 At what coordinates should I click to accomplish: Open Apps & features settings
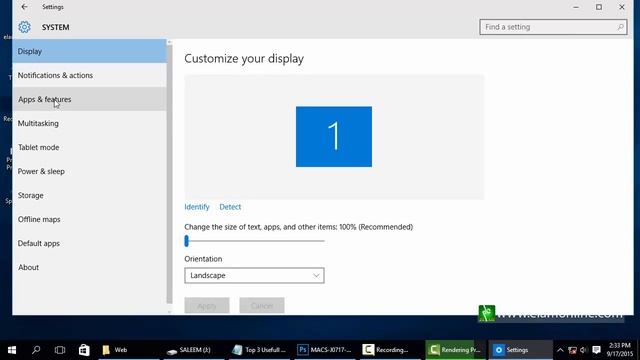[x=89, y=99]
